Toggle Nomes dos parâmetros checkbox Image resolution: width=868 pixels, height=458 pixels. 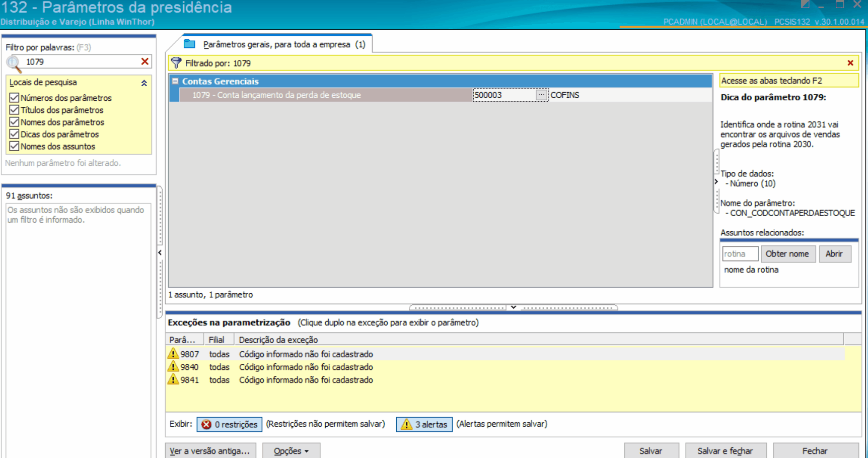point(14,122)
